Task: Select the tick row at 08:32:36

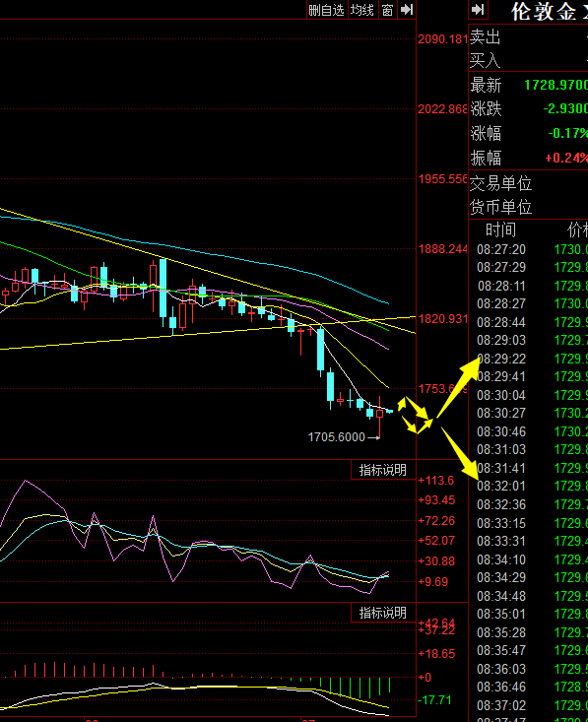Action: (x=528, y=504)
